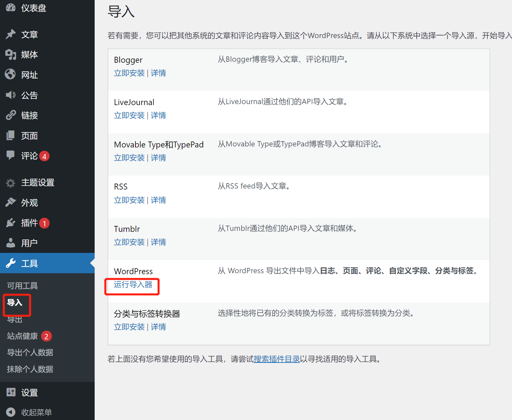Click the RSS importer name
The width and height of the screenshot is (512, 420).
(x=121, y=187)
